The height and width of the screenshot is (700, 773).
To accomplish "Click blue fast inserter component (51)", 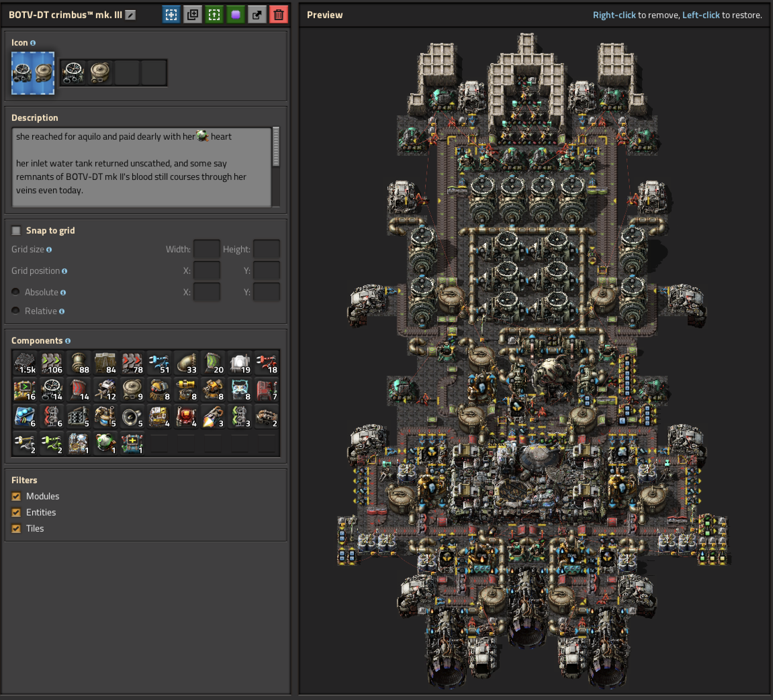I will (x=159, y=363).
